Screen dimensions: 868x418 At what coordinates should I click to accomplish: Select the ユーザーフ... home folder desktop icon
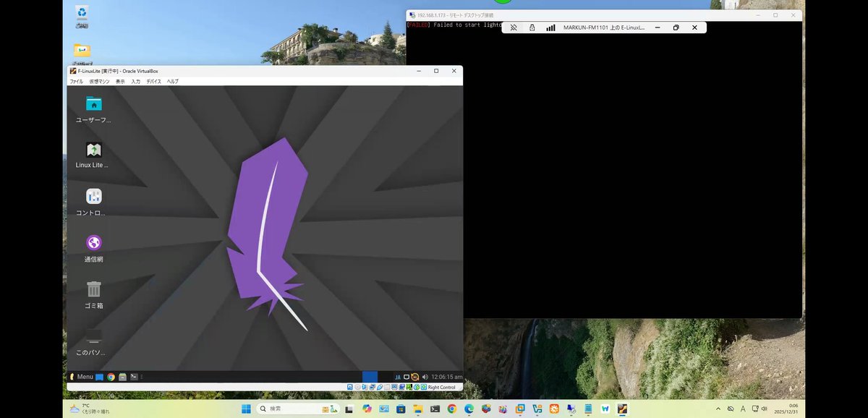94,109
